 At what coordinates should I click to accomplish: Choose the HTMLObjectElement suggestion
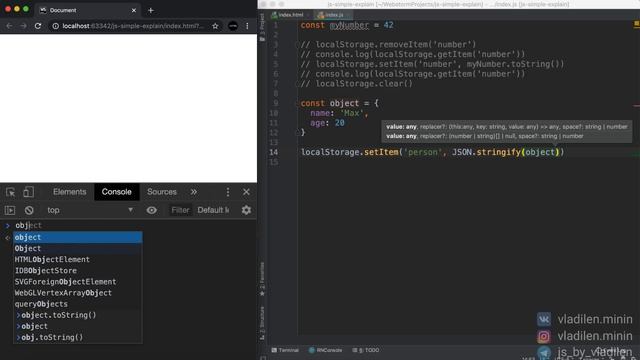(78, 260)
